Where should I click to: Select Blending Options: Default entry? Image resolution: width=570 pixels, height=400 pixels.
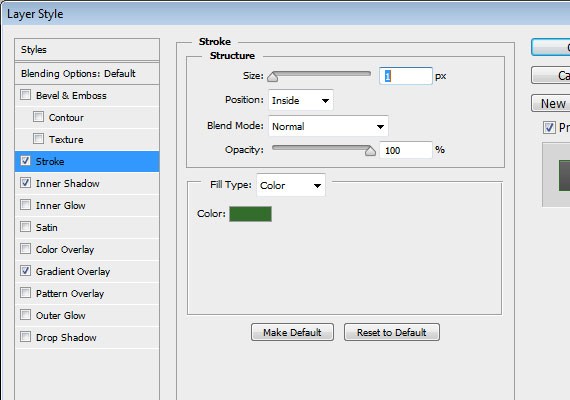(x=87, y=74)
